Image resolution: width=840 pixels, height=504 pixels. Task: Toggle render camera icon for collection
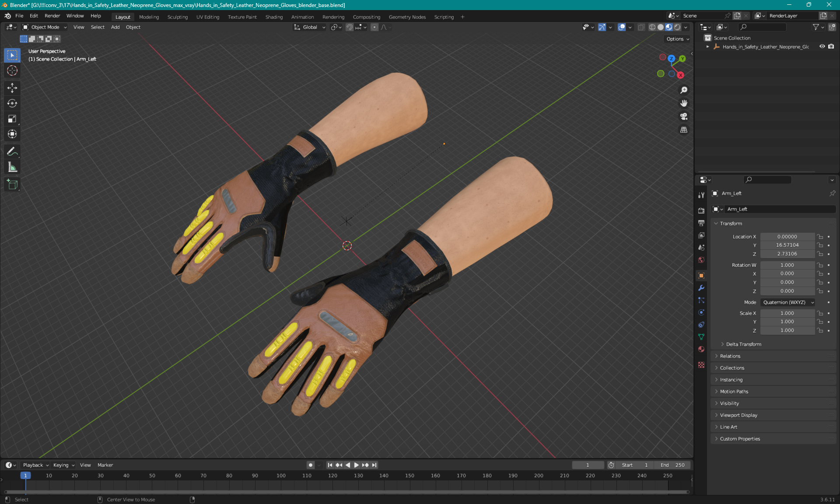831,46
